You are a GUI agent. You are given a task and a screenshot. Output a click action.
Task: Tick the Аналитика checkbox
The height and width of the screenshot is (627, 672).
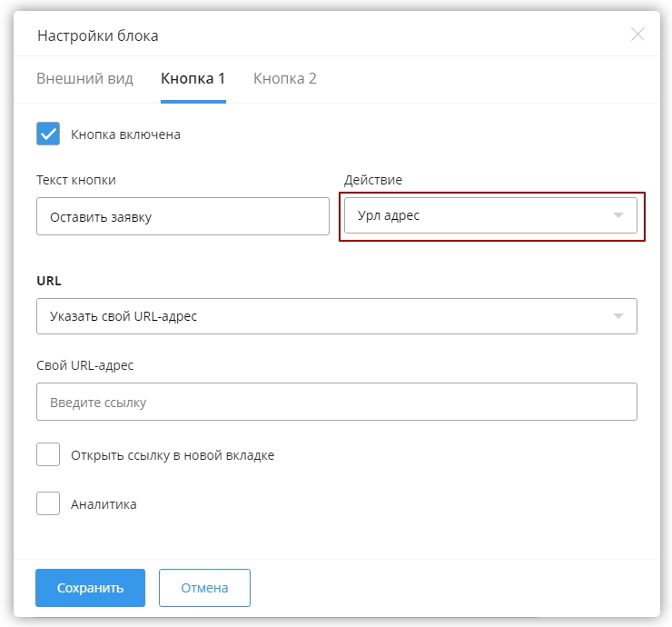48,503
